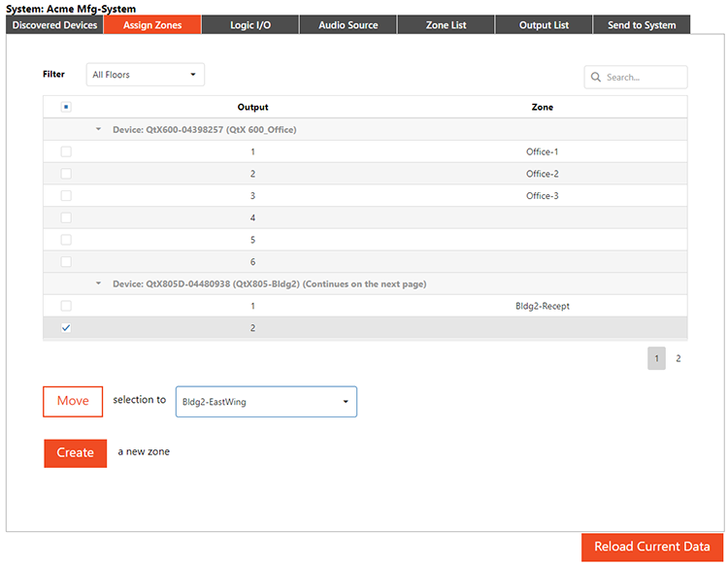Screen dimensions: 728x565
Task: Click the Office-1 zone cell
Action: click(x=543, y=151)
